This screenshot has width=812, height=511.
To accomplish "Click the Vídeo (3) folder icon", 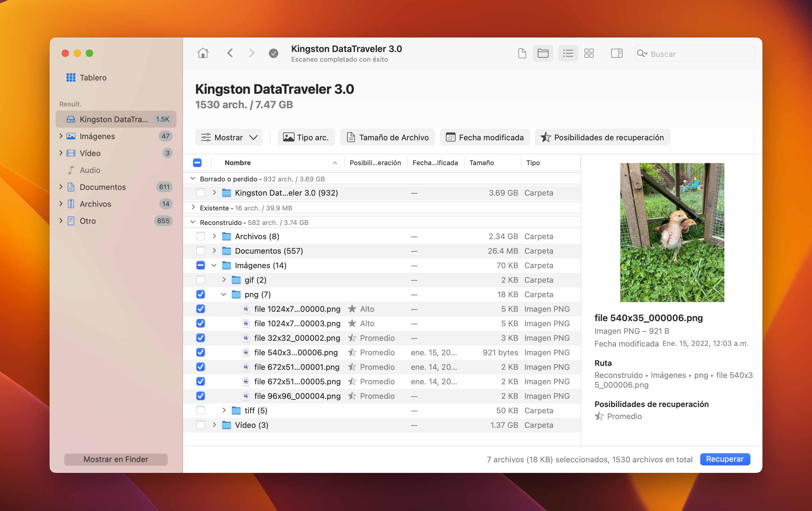I will [x=227, y=425].
